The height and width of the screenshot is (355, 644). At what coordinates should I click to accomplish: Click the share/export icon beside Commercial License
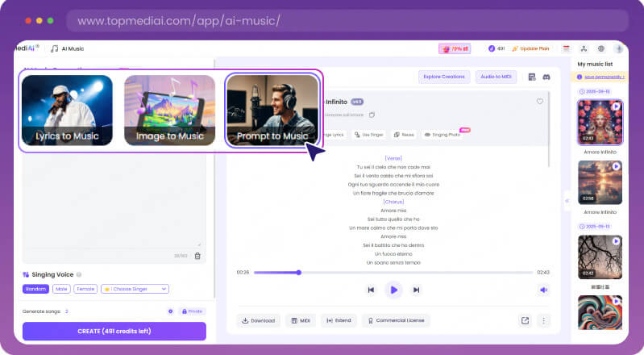525,320
